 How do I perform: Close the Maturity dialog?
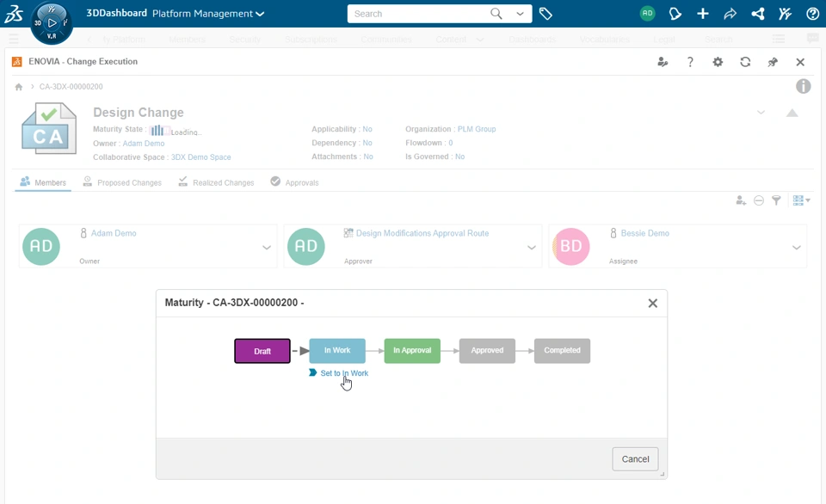[653, 303]
